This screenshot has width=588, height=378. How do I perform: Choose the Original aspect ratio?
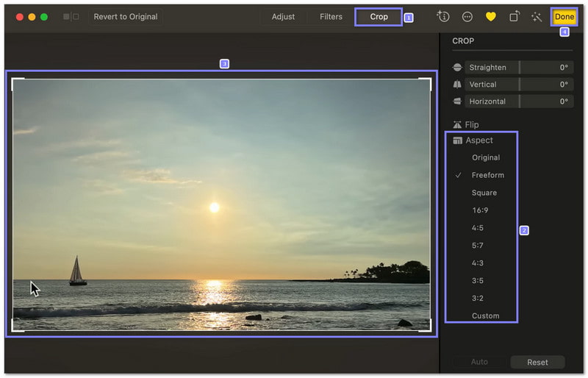(486, 157)
